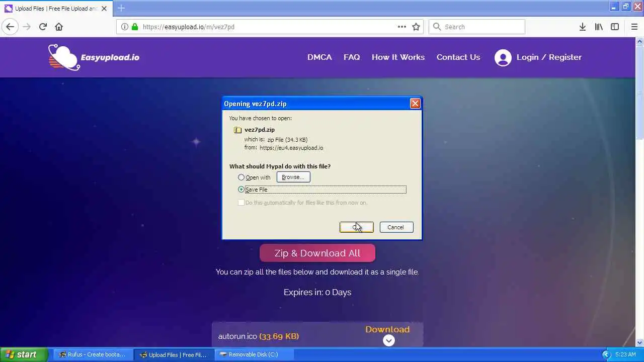
Task: Open How It Works link
Action: (x=398, y=57)
